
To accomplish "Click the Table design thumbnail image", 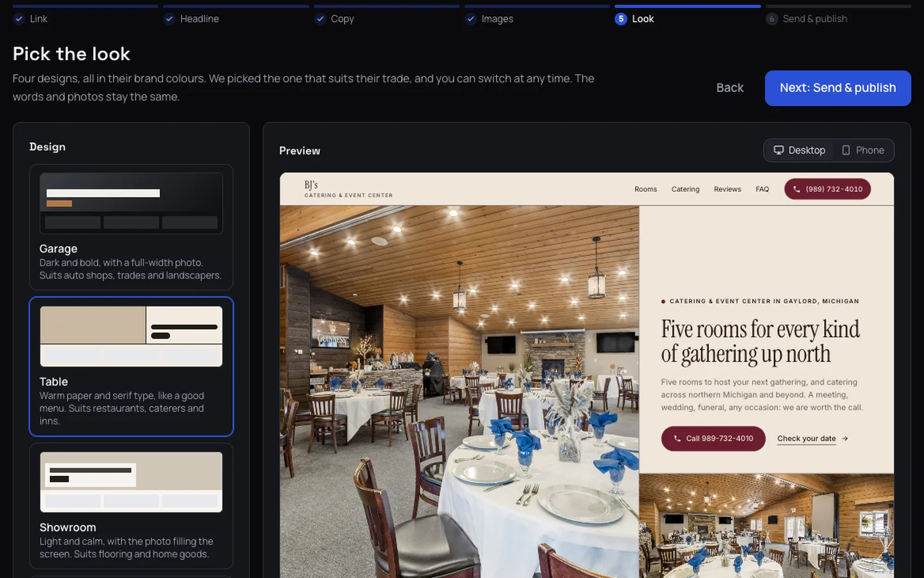I will click(x=131, y=337).
